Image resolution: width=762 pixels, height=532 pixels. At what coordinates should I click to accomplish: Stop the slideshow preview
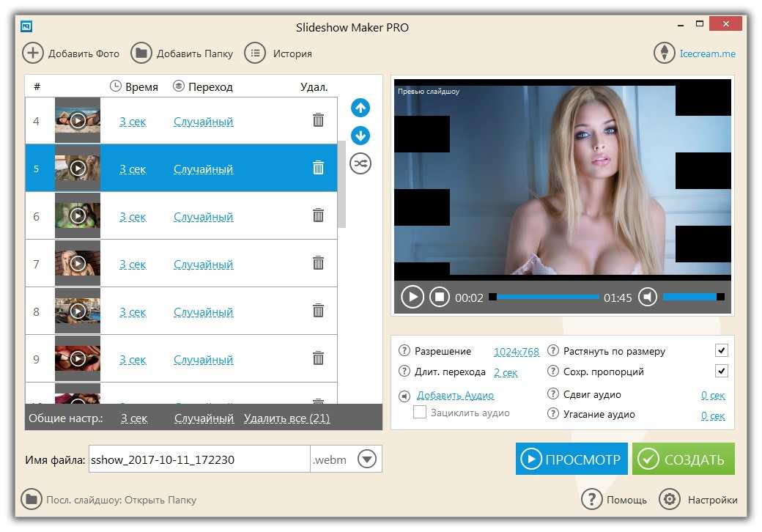click(x=440, y=297)
